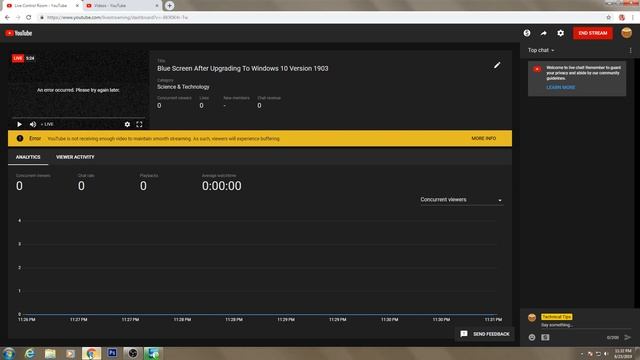Open the monetization dollar icon
The image size is (640, 360).
tap(527, 33)
